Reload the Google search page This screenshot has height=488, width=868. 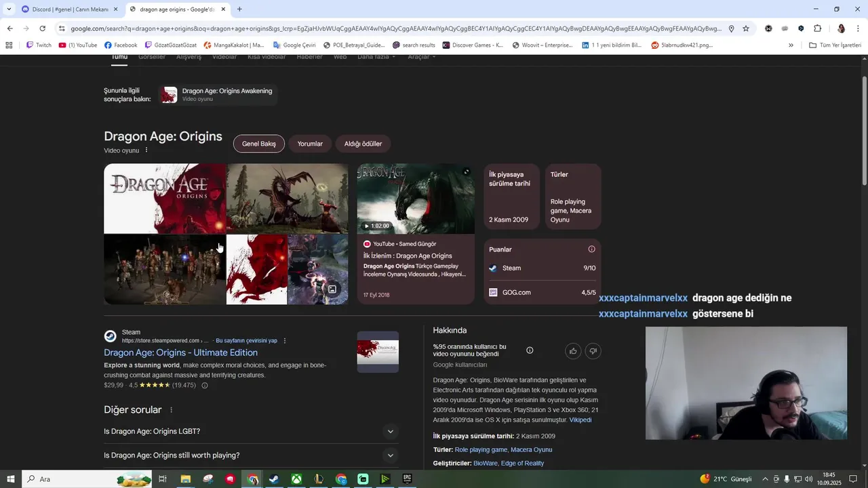42,28
